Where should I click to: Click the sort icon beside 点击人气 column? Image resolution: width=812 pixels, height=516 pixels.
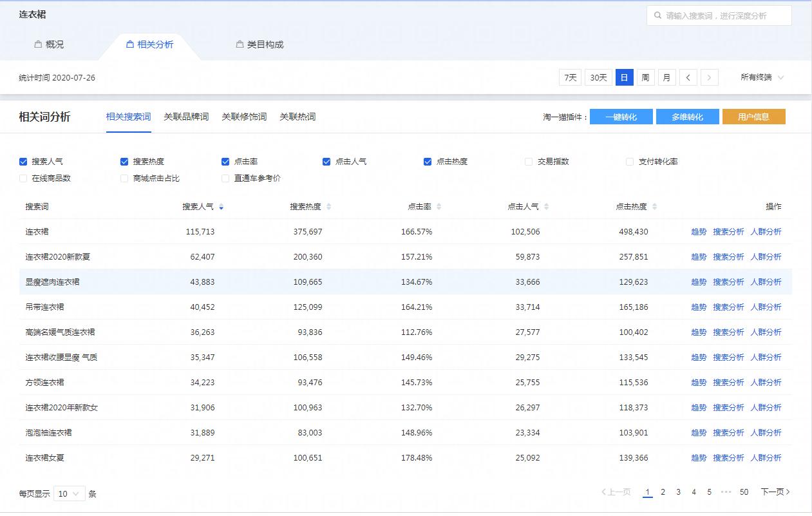point(545,206)
